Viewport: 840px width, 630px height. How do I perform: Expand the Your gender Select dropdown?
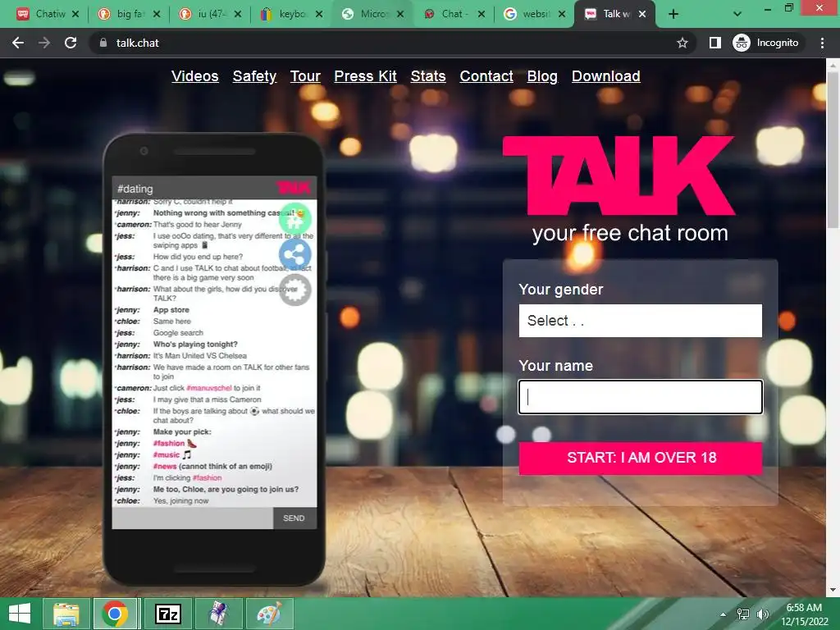(640, 321)
